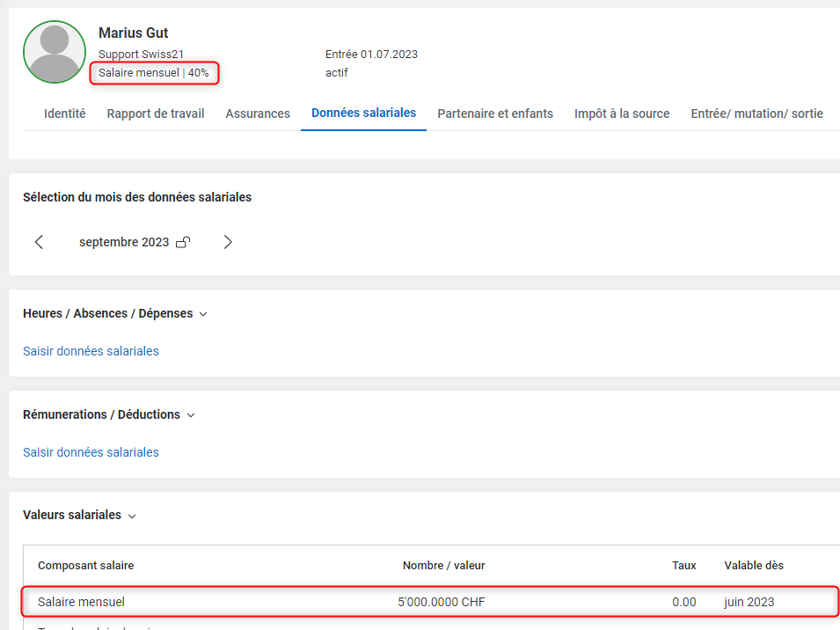The image size is (840, 630).
Task: Collapse the Heures / Absences / Dépenses section
Action: 203,314
